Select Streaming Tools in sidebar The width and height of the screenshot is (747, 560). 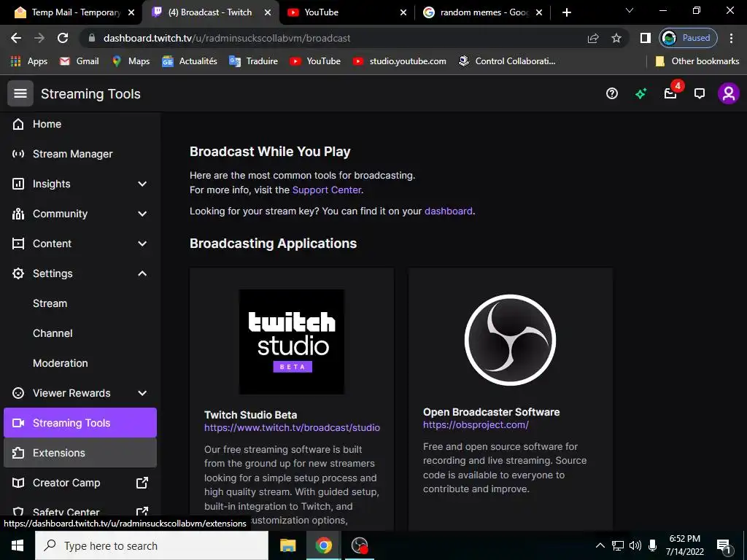tap(80, 423)
